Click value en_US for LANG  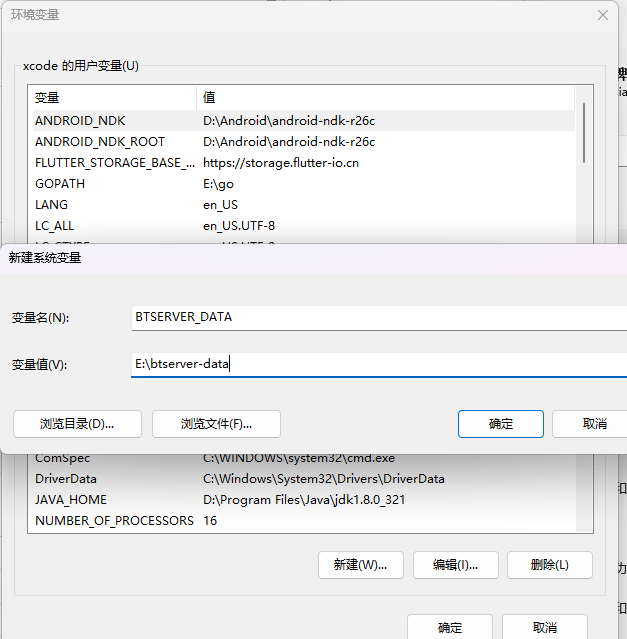click(x=220, y=205)
